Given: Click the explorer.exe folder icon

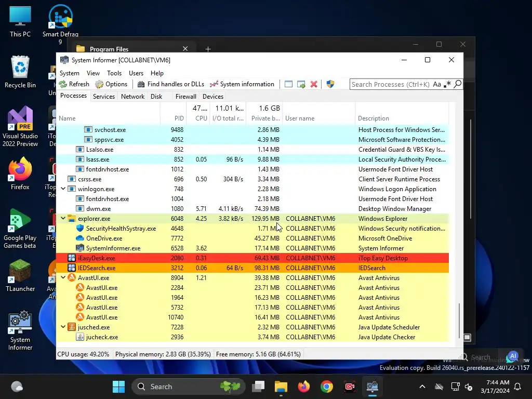Looking at the screenshot, I should (x=71, y=219).
